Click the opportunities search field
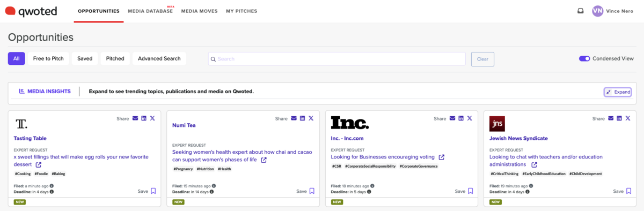The height and width of the screenshot is (211, 644). coord(337,59)
